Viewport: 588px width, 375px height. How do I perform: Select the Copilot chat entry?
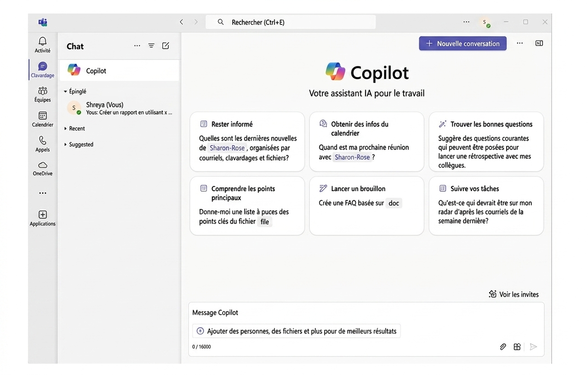click(x=119, y=70)
